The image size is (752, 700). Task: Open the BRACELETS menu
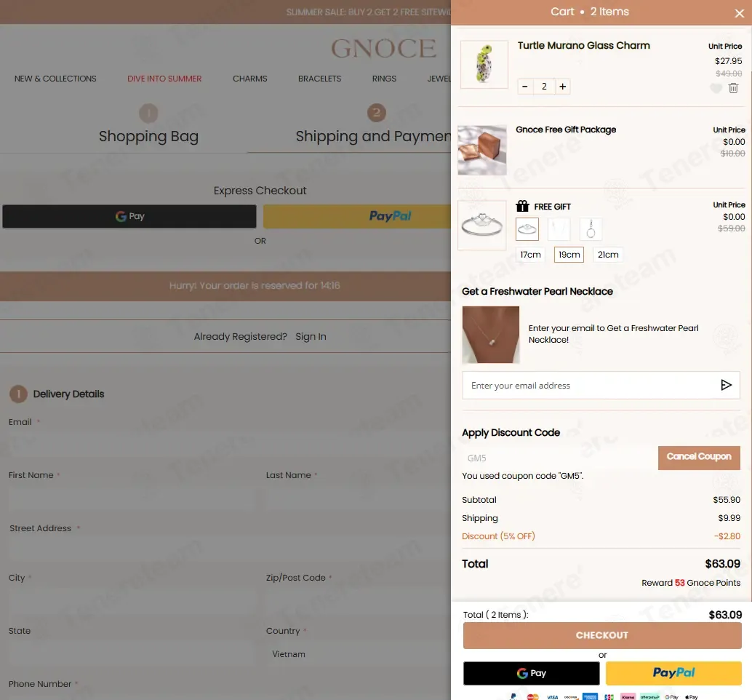[319, 79]
